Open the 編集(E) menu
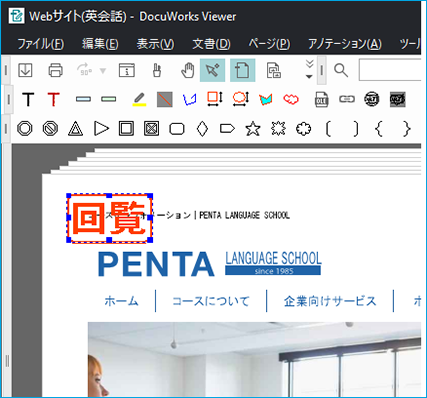Viewport: 427px width, 398px height. click(x=100, y=44)
